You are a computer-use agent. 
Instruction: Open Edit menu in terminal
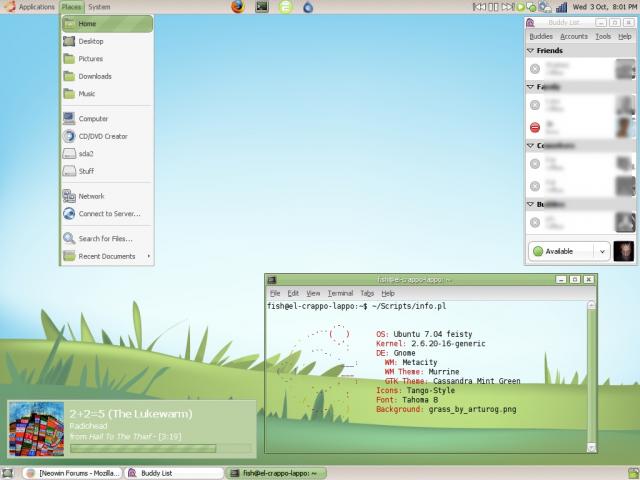293,293
